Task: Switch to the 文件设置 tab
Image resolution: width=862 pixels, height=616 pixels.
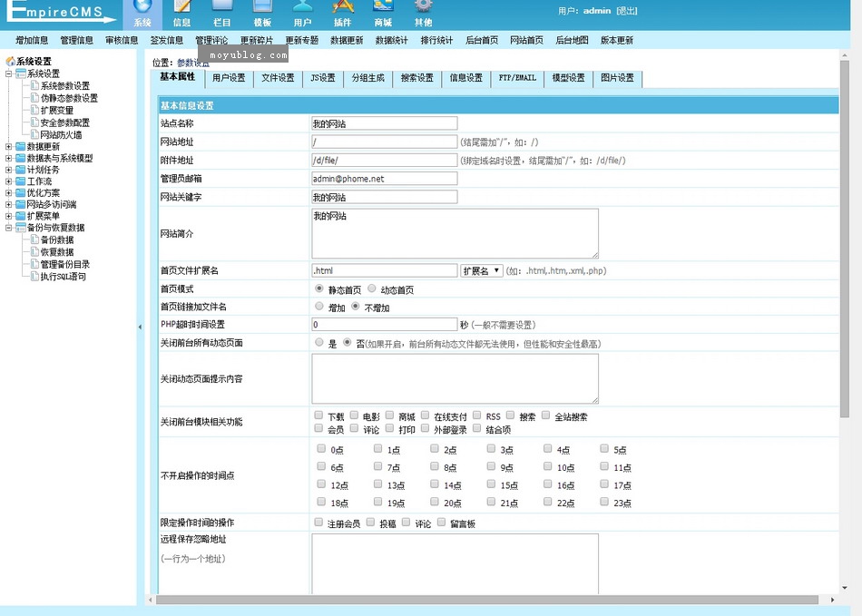Action: click(x=278, y=78)
